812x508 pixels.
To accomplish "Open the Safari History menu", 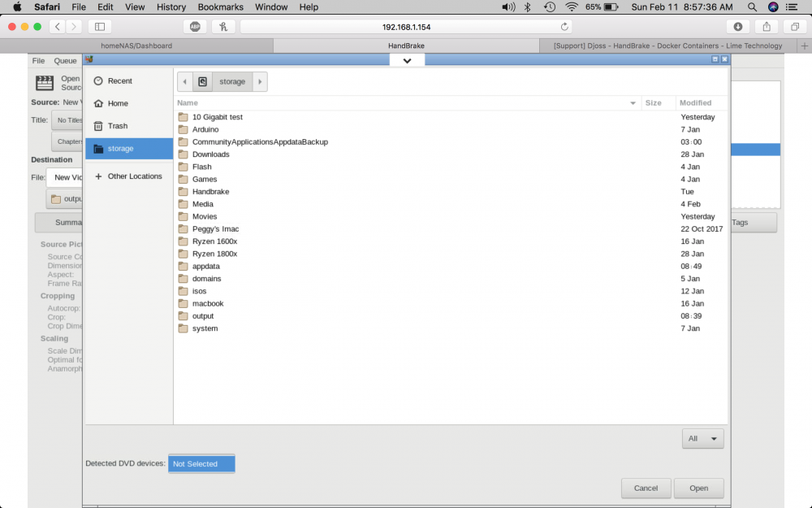I will tap(171, 7).
